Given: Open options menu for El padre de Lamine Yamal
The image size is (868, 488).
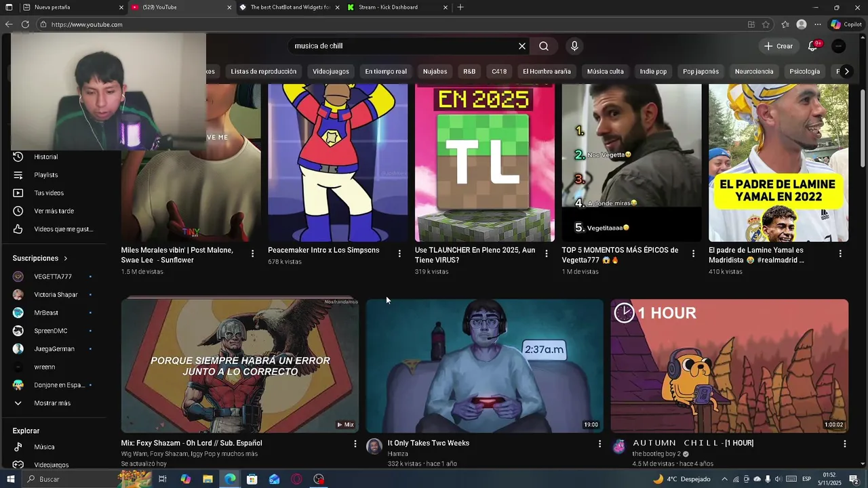Looking at the screenshot, I should [840, 253].
